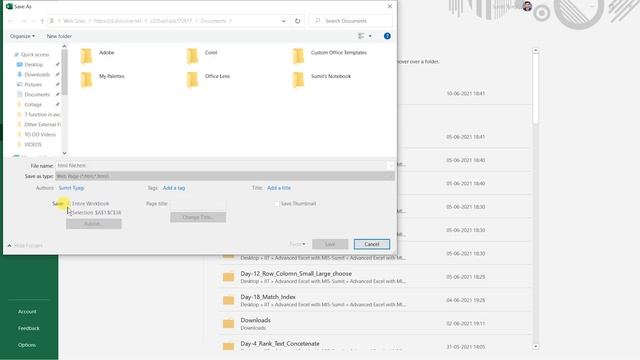The image size is (640, 360).
Task: Open Options in Excel backstage menu
Action: [27, 345]
